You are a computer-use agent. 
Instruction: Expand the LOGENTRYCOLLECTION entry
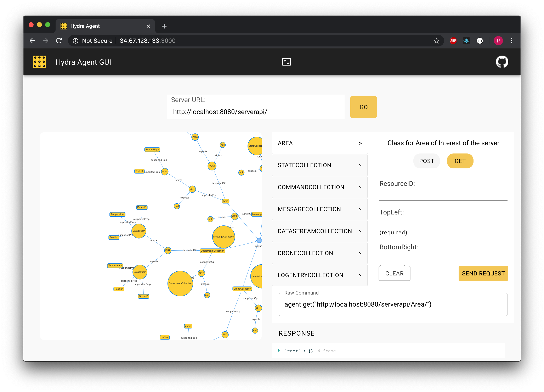319,275
